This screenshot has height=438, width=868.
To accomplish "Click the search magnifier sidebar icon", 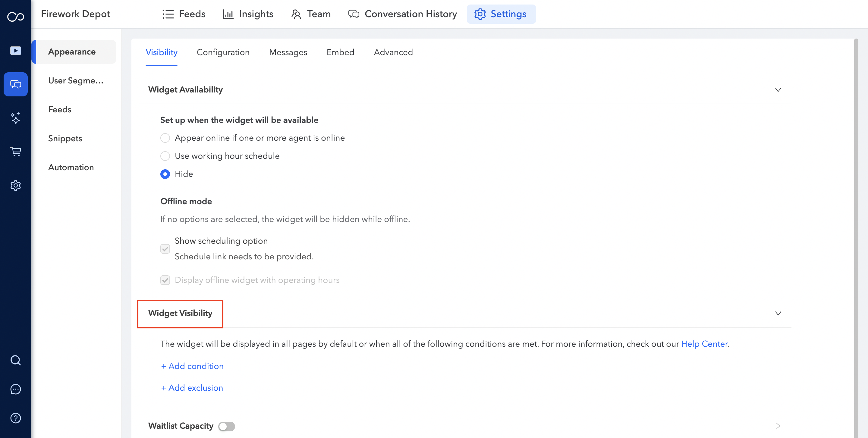I will tap(15, 360).
